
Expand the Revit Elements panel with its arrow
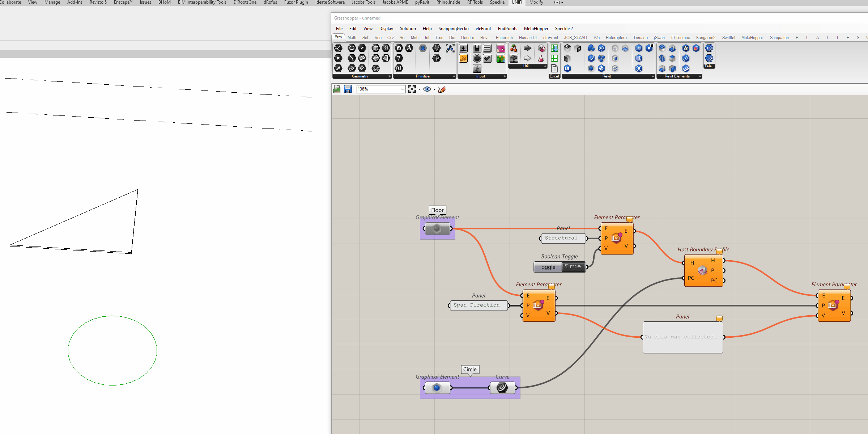(700, 76)
